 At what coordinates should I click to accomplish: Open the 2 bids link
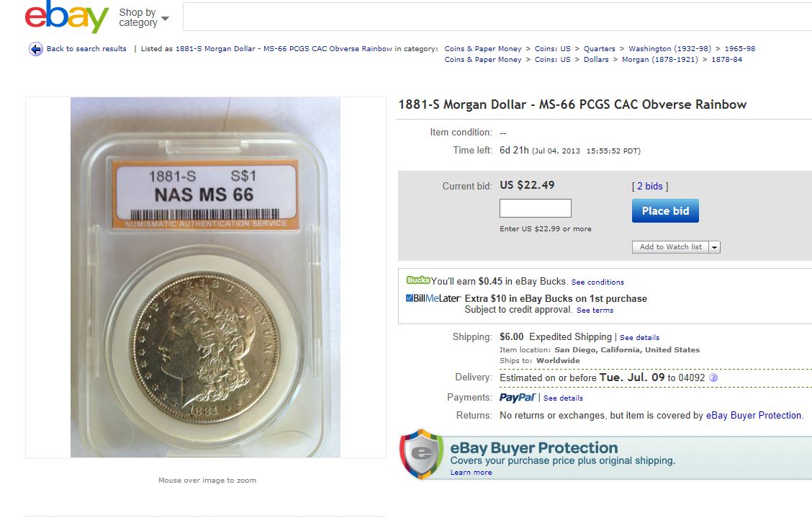(x=650, y=186)
